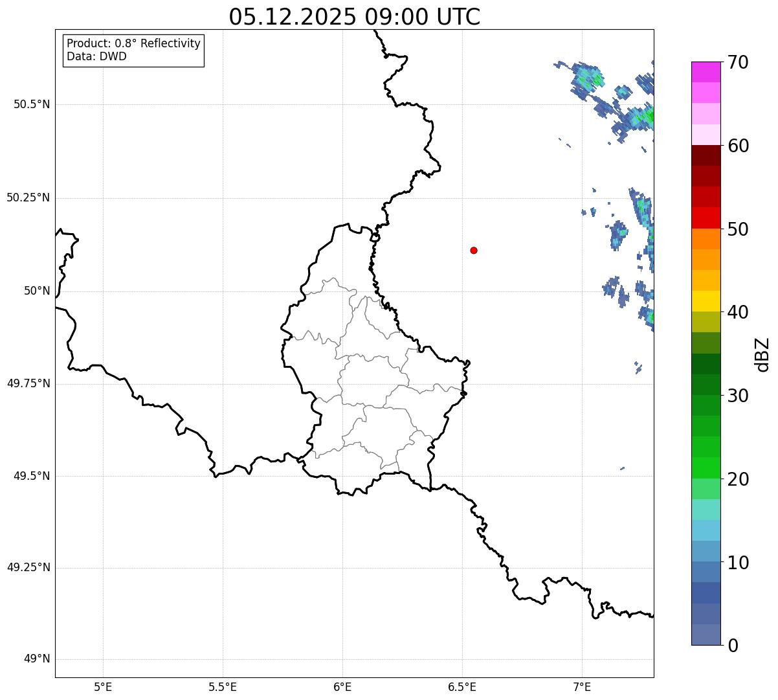
Task: Click the red radar site marker dot
Action: point(474,250)
